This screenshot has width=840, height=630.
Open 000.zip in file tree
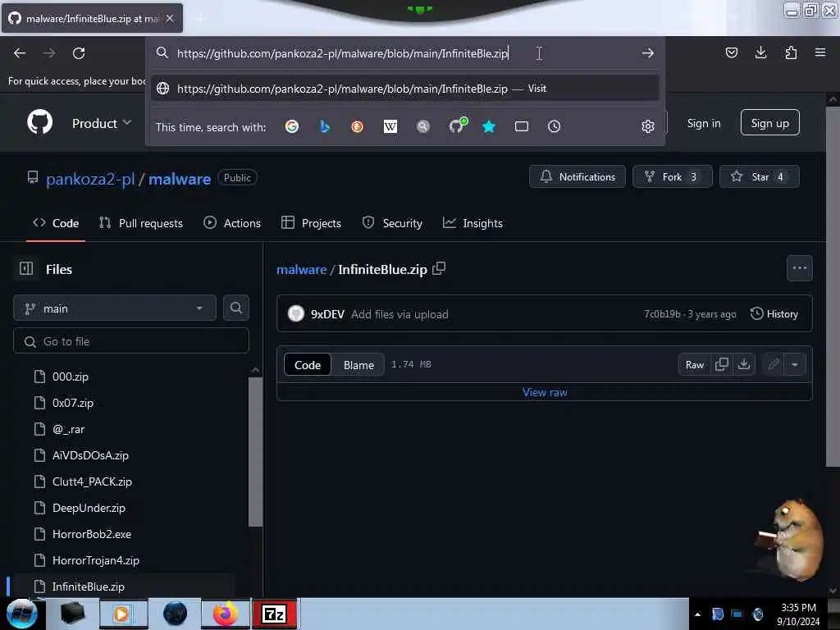pos(71,377)
